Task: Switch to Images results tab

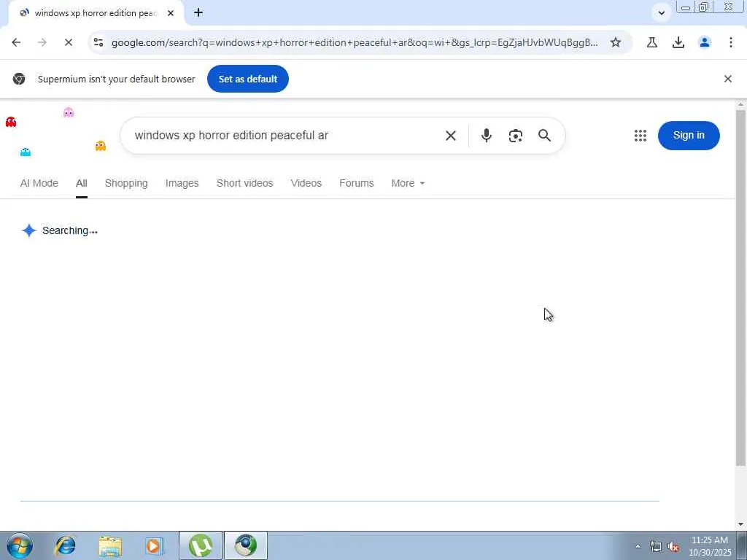Action: [x=182, y=183]
